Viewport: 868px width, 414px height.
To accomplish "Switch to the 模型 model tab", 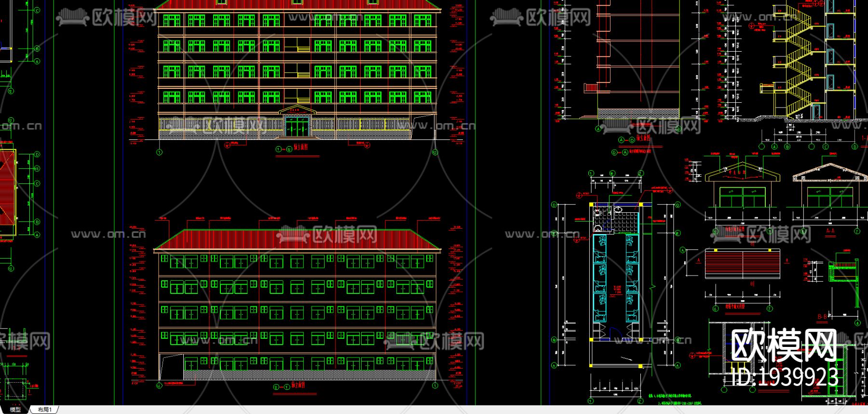I will tap(15, 410).
